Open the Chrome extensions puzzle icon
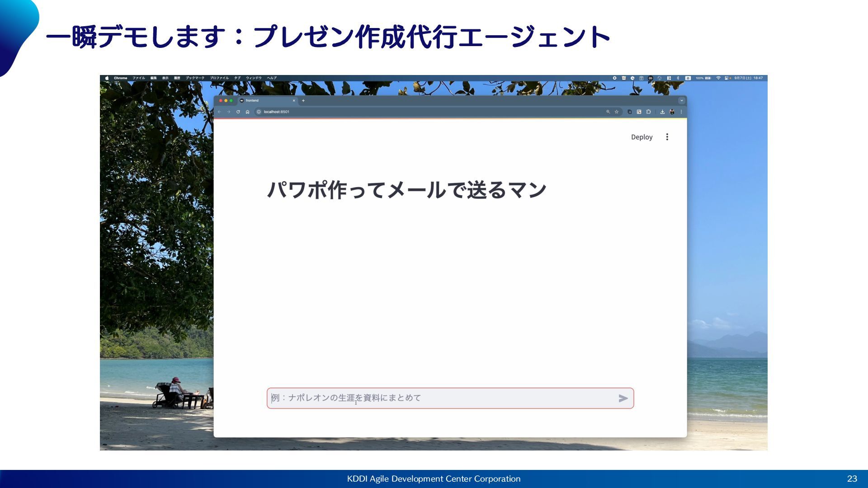 tap(648, 112)
